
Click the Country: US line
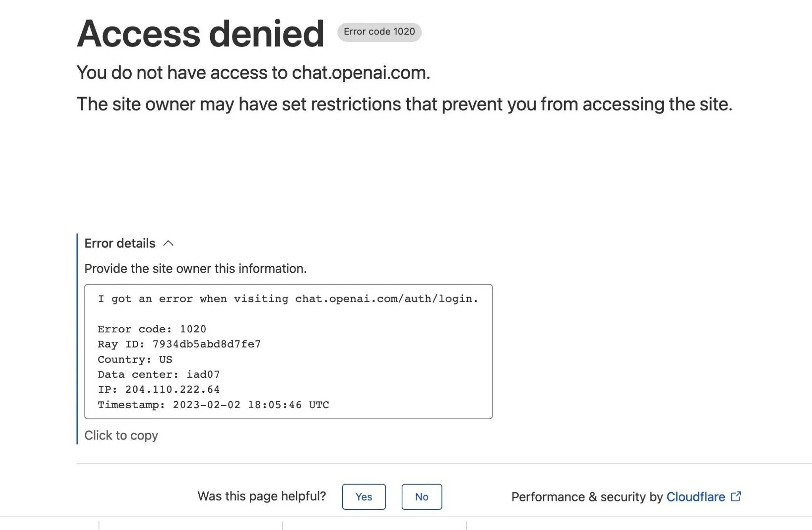click(x=135, y=359)
